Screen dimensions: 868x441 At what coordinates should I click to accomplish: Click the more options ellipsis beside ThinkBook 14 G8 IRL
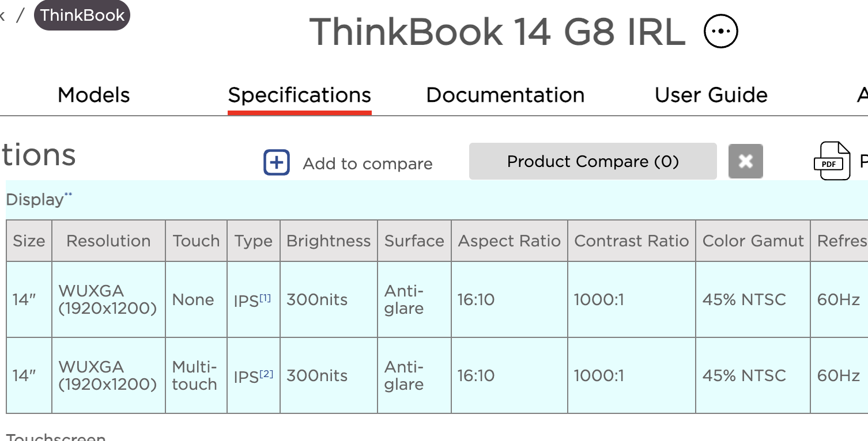tap(721, 31)
